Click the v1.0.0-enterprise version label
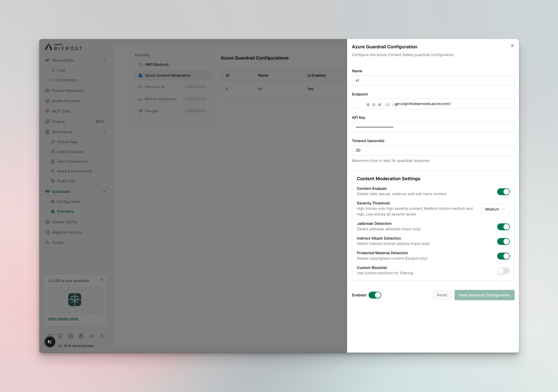The width and height of the screenshot is (558, 392). tap(76, 346)
